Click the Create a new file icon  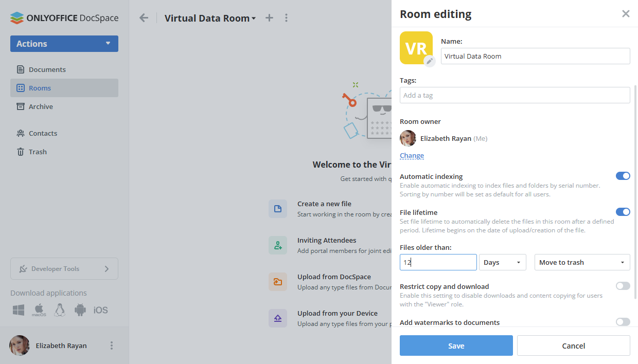pyautogui.click(x=278, y=209)
